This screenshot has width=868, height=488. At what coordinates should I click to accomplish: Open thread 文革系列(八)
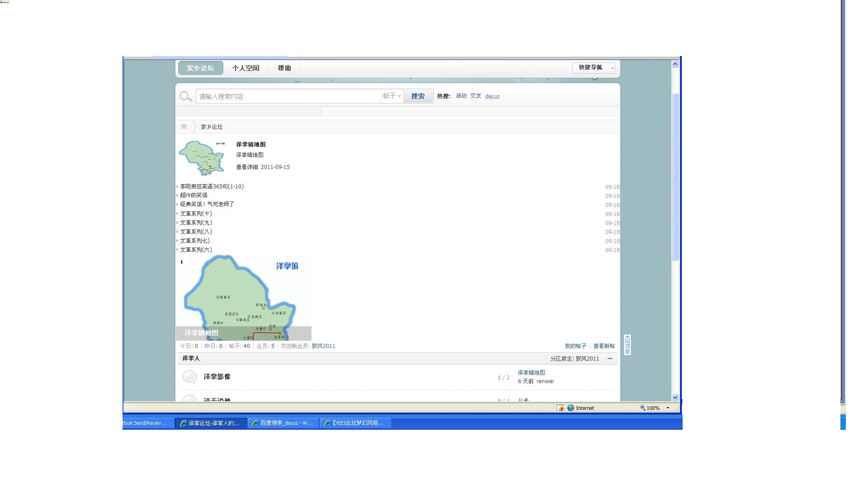[196, 232]
